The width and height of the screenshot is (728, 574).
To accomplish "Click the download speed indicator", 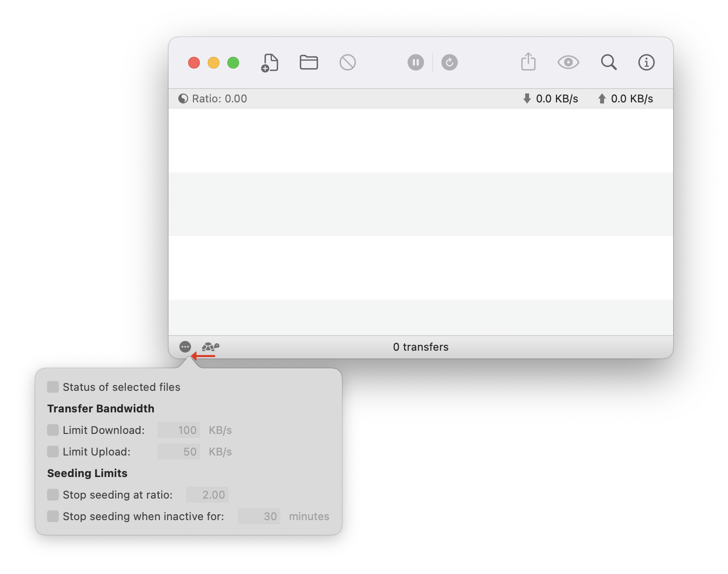I will [x=550, y=98].
